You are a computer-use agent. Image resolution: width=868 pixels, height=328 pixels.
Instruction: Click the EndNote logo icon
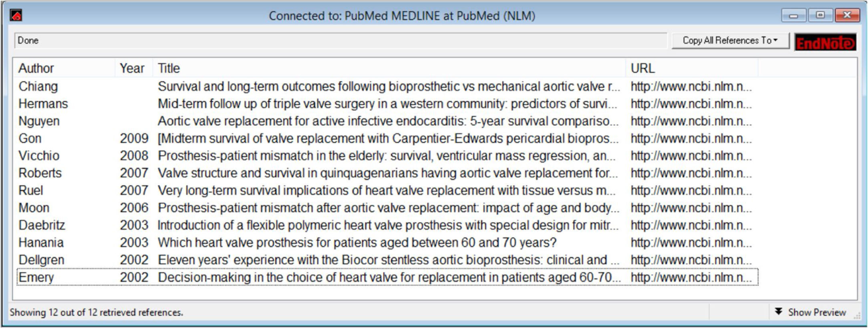[x=825, y=42]
